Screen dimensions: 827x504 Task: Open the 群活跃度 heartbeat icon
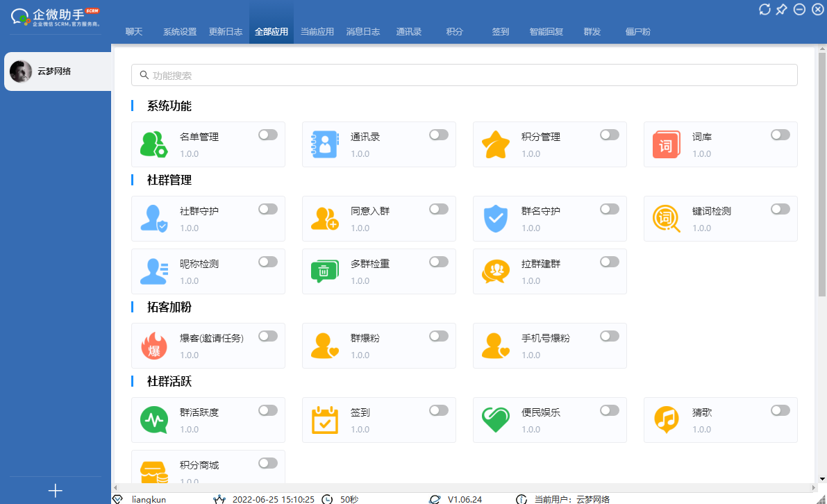pos(154,419)
